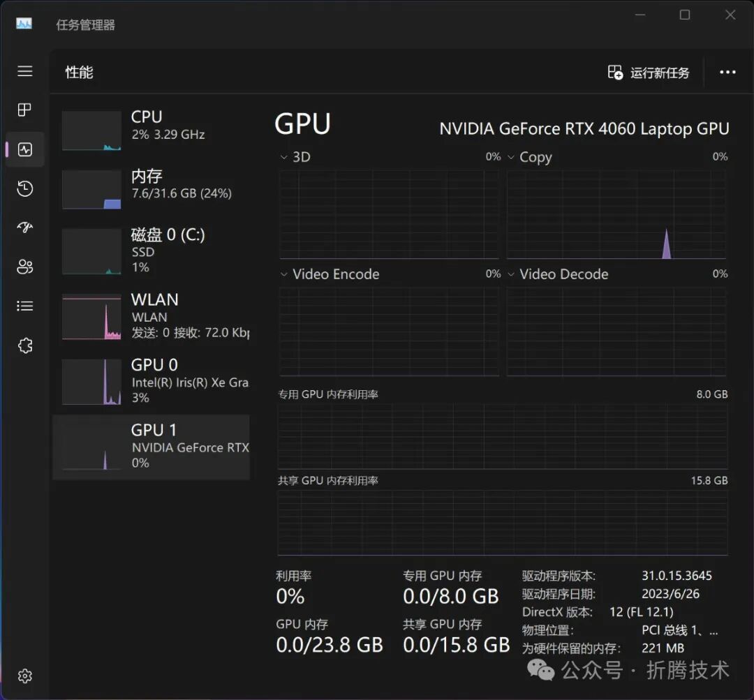This screenshot has width=754, height=700.
Task: Click driver date 2023/6/26
Action: pos(670,594)
